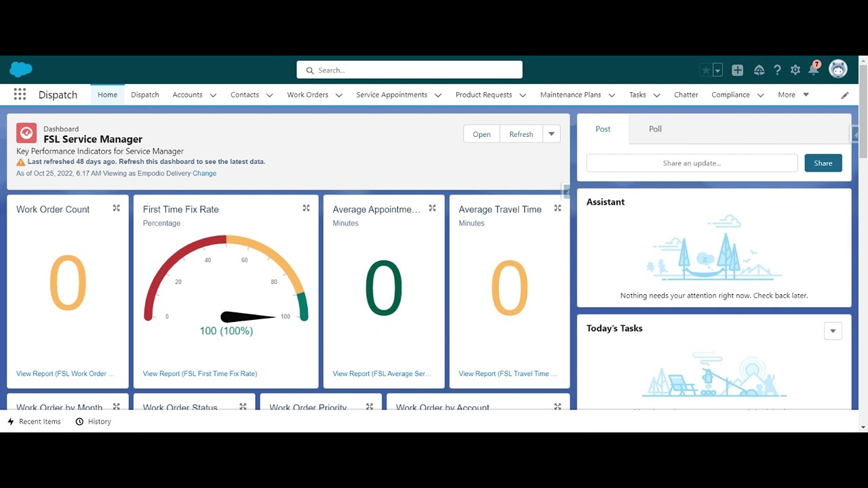This screenshot has height=488, width=868.
Task: Open the More navigation dropdown
Action: (793, 95)
